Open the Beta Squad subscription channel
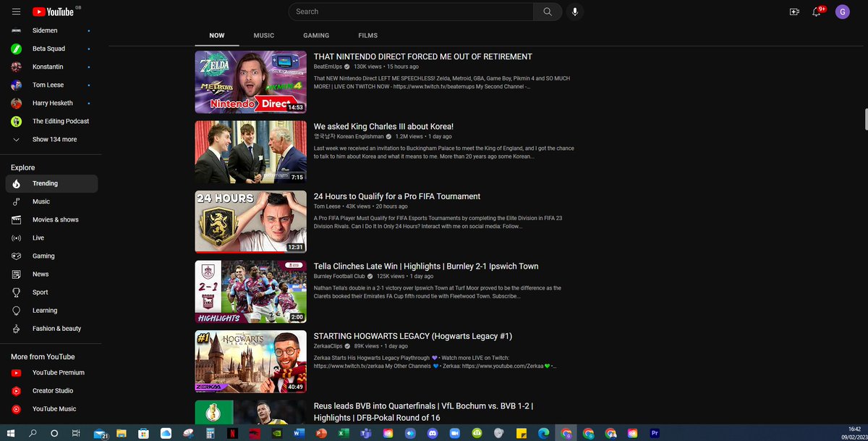 pos(51,49)
